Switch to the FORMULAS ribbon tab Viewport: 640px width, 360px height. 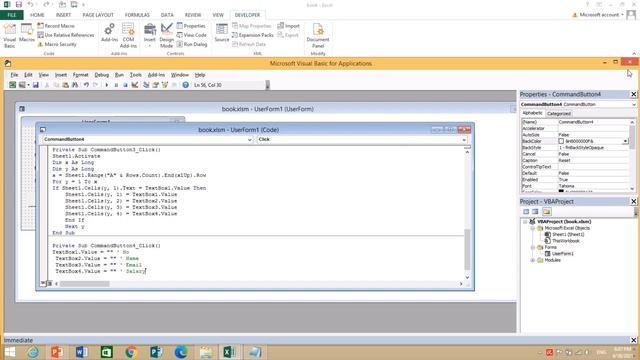(x=137, y=15)
